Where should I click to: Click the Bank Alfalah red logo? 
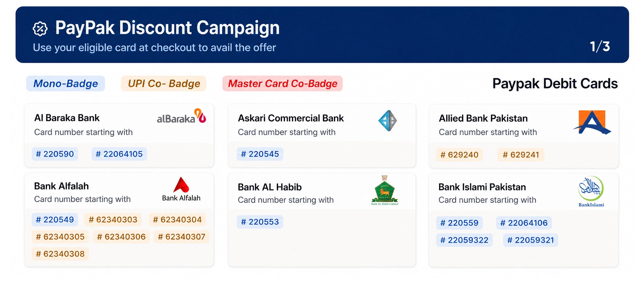181,189
